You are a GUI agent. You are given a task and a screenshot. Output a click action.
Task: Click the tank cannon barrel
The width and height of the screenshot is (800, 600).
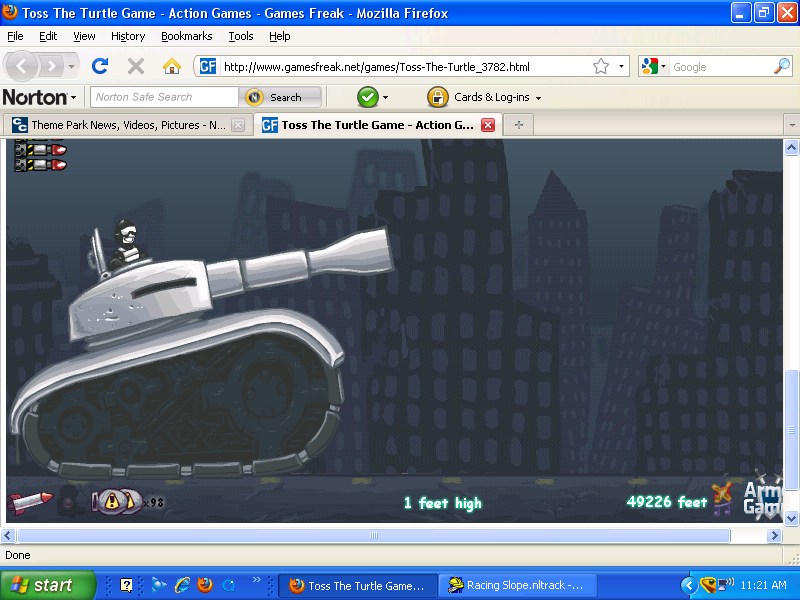[301, 263]
